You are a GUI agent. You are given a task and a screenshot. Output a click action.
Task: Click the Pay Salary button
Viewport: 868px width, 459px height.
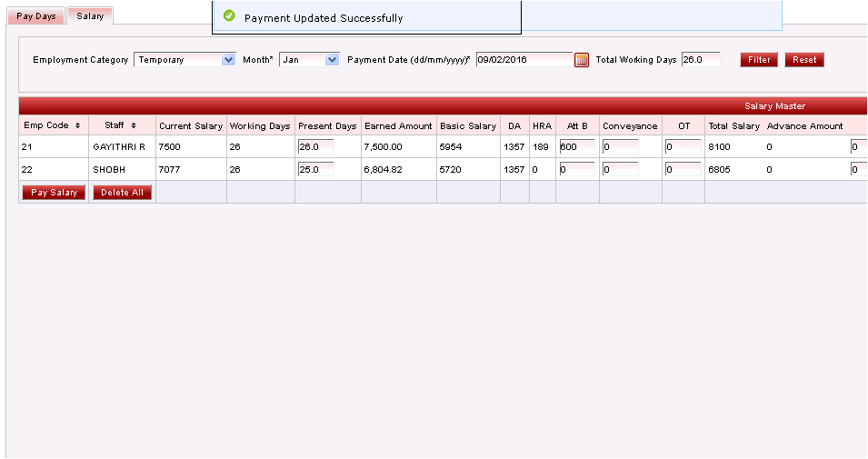pos(54,193)
